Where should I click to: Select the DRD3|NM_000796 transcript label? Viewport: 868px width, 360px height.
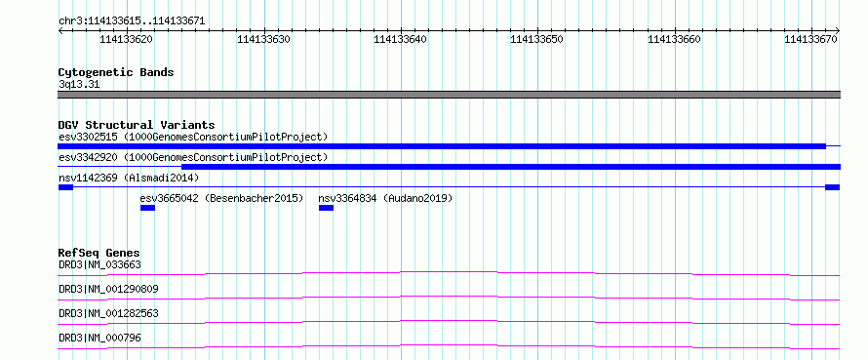tap(99, 338)
